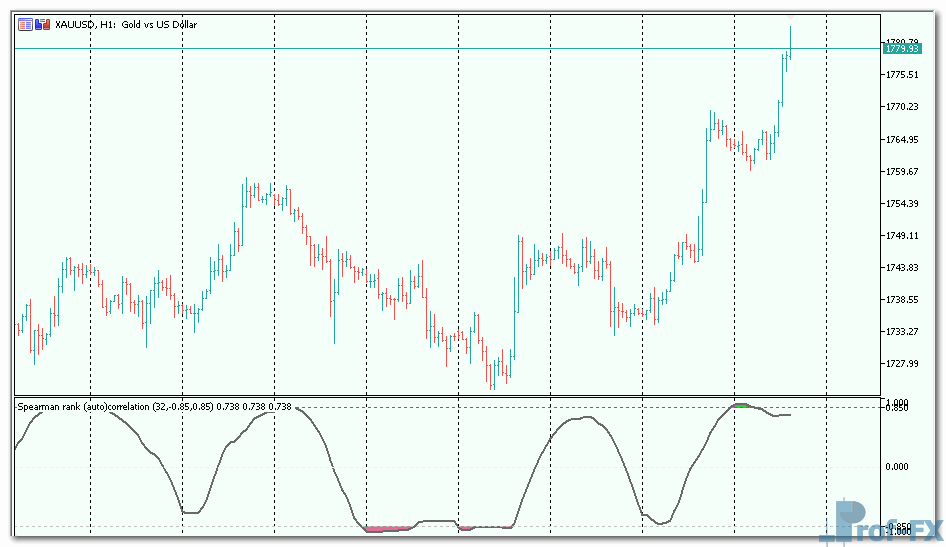
Task: Click the 1764.95 price axis label
Action: pos(902,139)
